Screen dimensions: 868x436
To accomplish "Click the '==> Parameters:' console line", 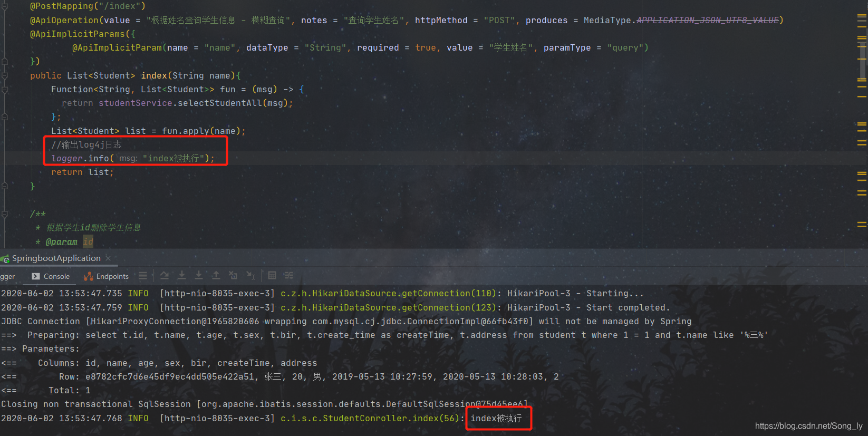I will click(x=40, y=349).
